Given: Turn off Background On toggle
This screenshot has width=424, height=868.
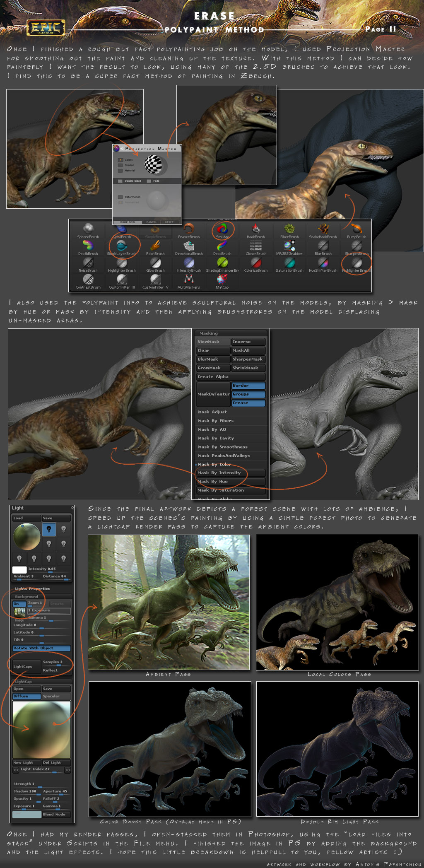Looking at the screenshot, I should tap(19, 604).
